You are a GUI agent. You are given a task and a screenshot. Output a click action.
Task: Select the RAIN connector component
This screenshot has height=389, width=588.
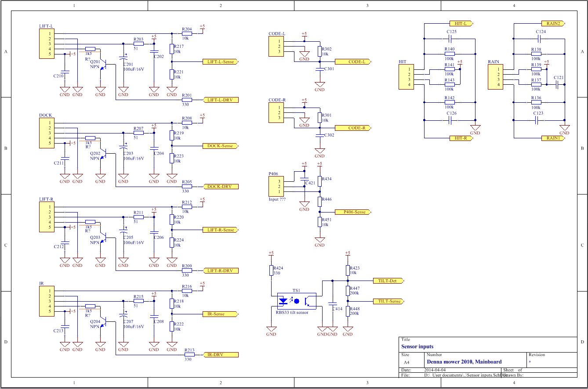(495, 77)
